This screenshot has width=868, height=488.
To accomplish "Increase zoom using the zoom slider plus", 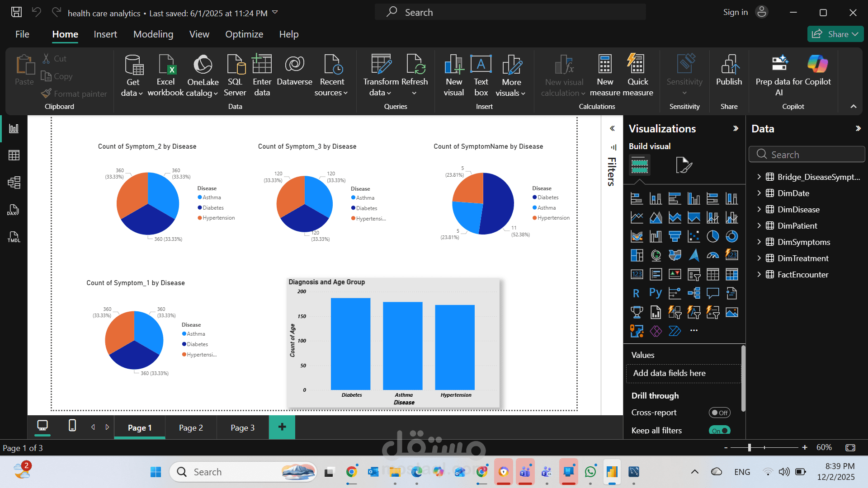I will point(804,447).
